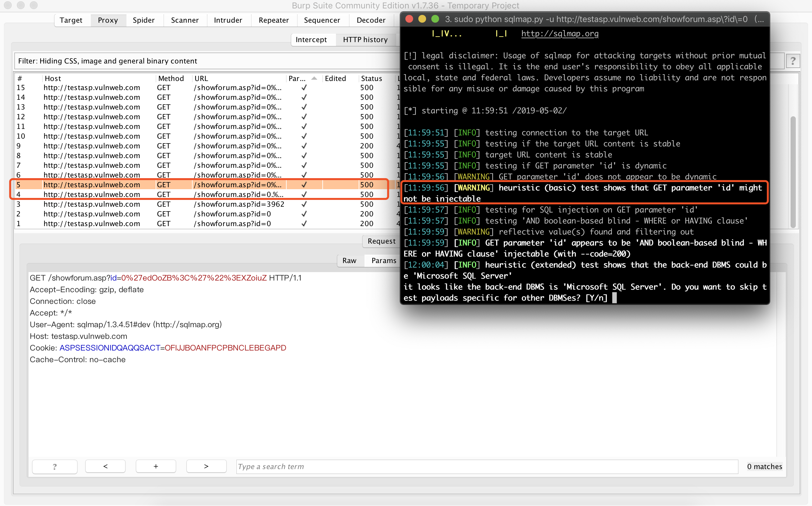Click the Status column header
Screen dimensions: 812x506
[372, 78]
